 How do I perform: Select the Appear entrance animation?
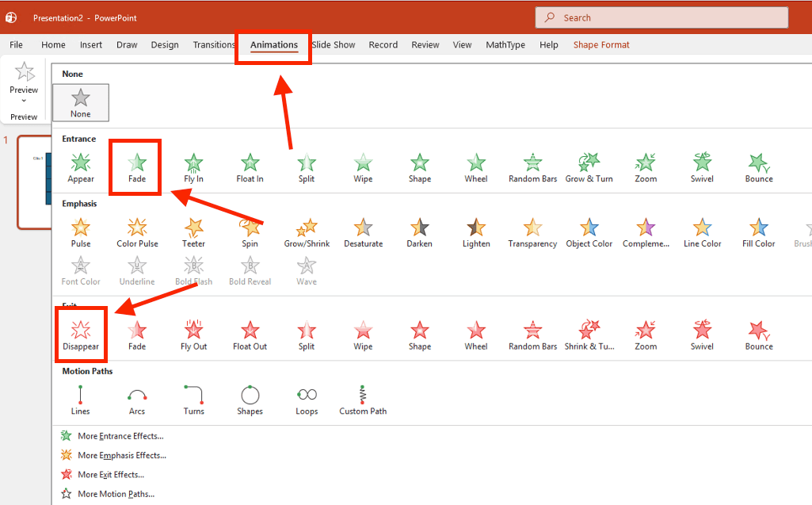(x=81, y=168)
